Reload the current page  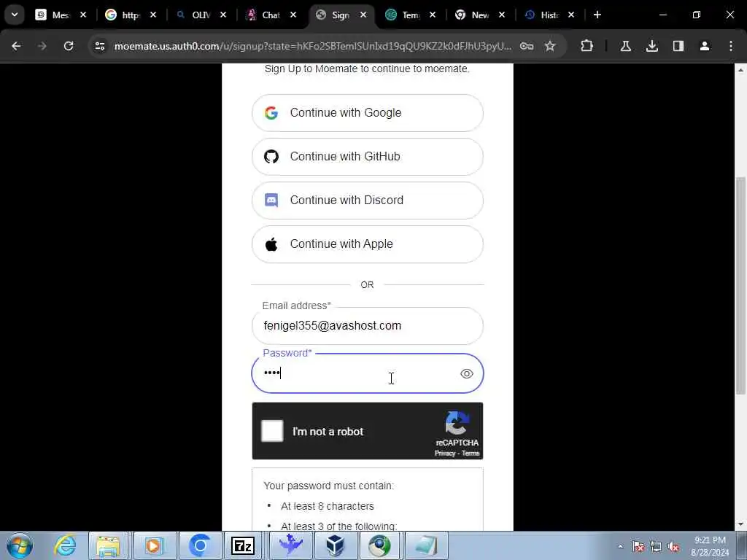tap(69, 46)
